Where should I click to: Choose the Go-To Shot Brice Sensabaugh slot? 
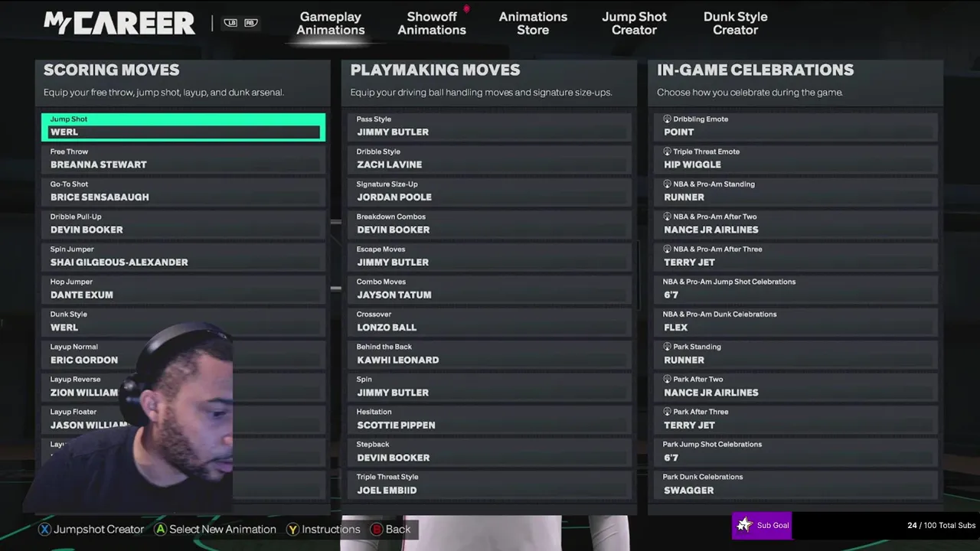(184, 192)
